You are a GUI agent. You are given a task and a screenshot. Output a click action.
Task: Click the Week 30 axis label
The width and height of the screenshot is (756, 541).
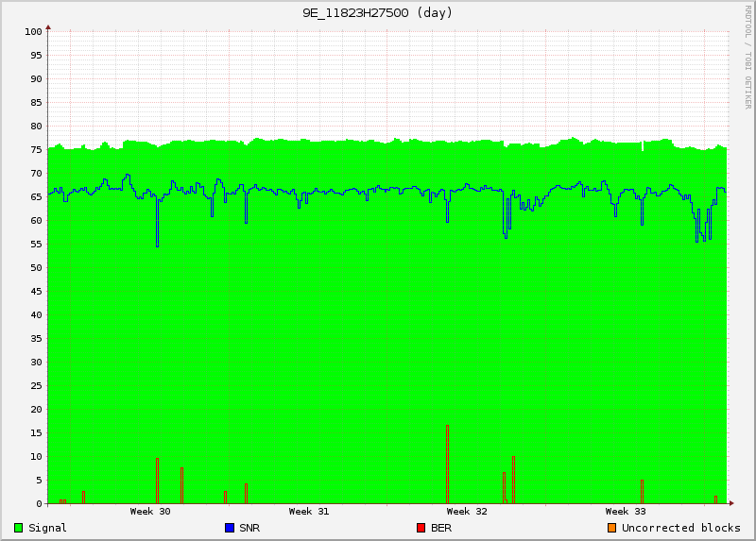(150, 512)
